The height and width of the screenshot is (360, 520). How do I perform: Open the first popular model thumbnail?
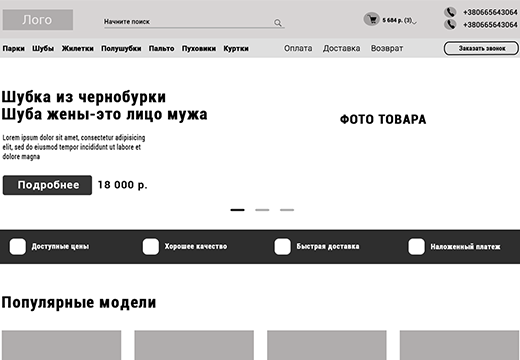coord(61,345)
